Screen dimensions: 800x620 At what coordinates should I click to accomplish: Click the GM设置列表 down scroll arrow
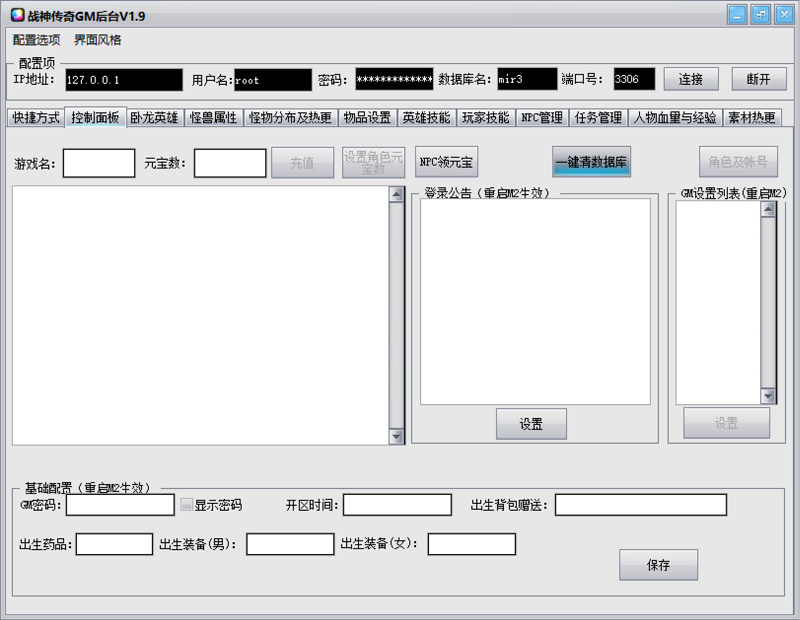[768, 395]
